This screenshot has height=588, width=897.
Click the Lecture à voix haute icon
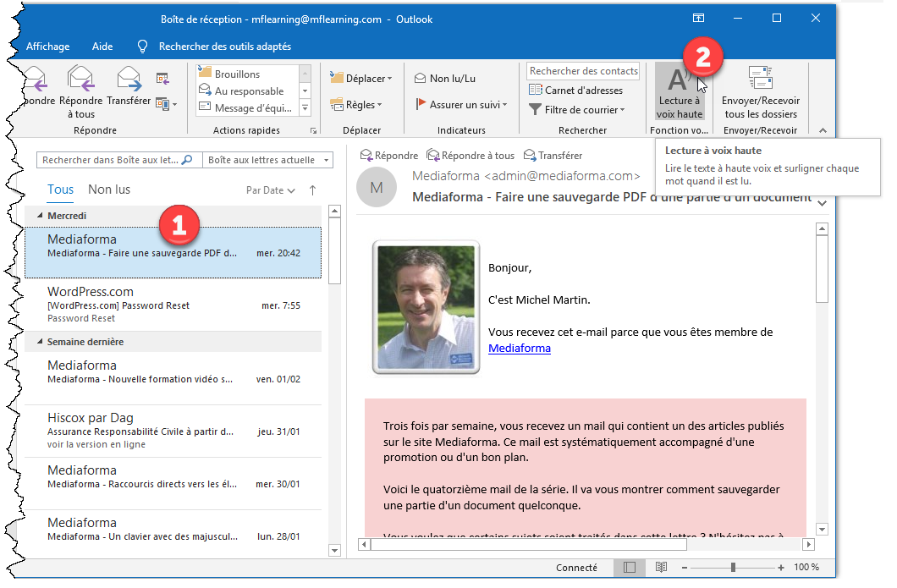point(679,80)
